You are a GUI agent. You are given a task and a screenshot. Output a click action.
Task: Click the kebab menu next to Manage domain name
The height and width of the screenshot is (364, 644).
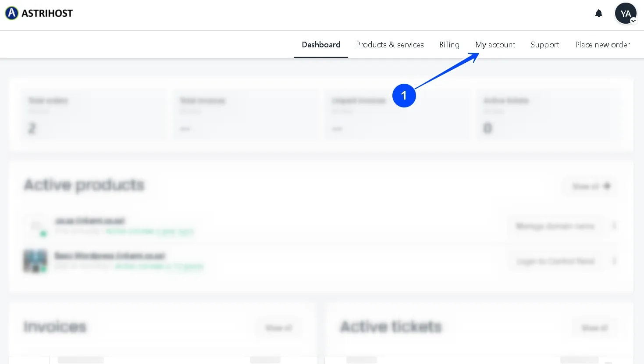[615, 225]
